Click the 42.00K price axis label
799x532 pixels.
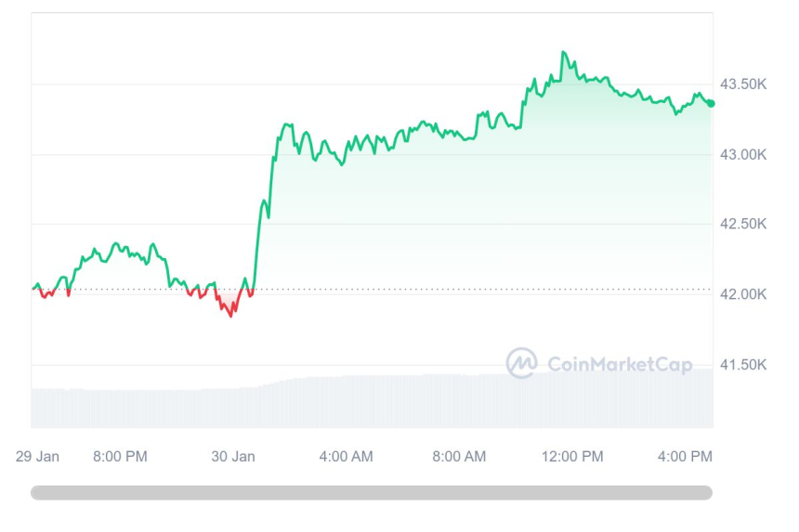[x=744, y=294]
